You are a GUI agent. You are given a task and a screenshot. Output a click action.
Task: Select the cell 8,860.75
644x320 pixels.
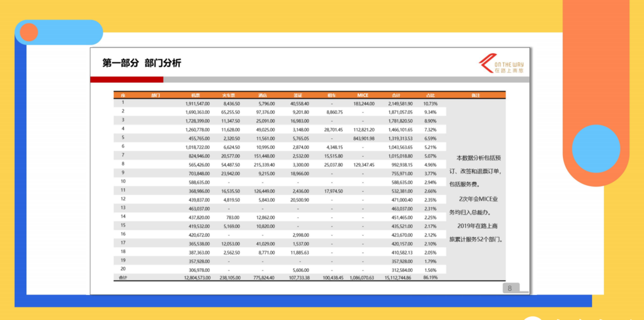tap(335, 112)
